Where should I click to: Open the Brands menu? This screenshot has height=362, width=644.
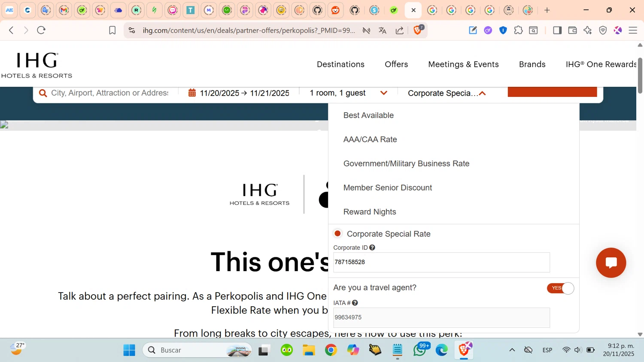tap(532, 64)
